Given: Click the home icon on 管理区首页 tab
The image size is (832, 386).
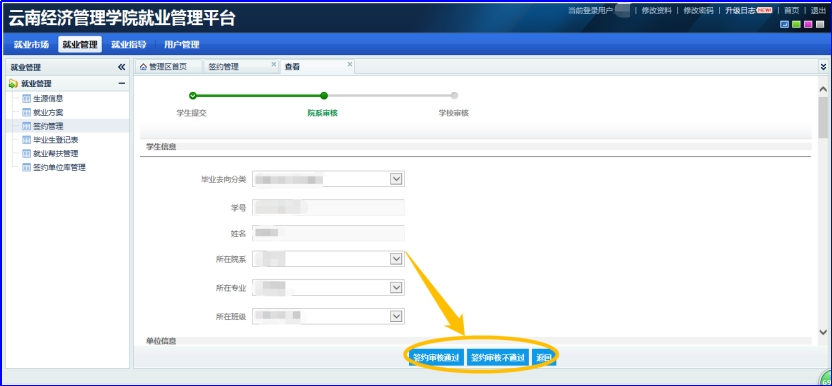Looking at the screenshot, I should click(143, 67).
